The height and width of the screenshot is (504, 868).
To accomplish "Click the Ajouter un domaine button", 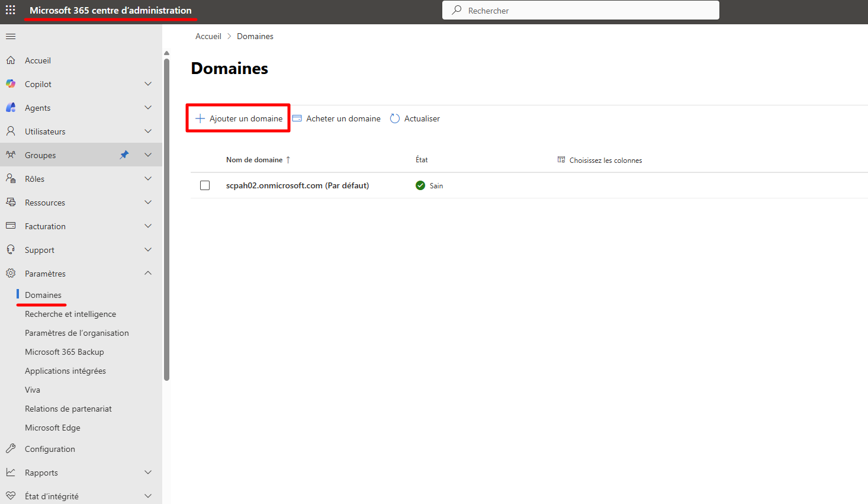I will [x=239, y=118].
